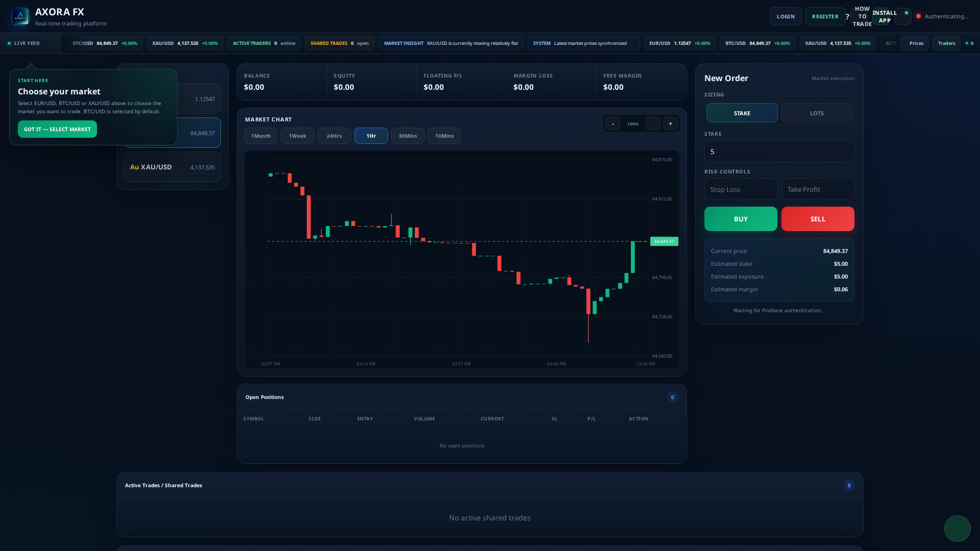This screenshot has width=980, height=551.
Task: Dismiss tooltip with Got It — Select Market
Action: coord(57,129)
